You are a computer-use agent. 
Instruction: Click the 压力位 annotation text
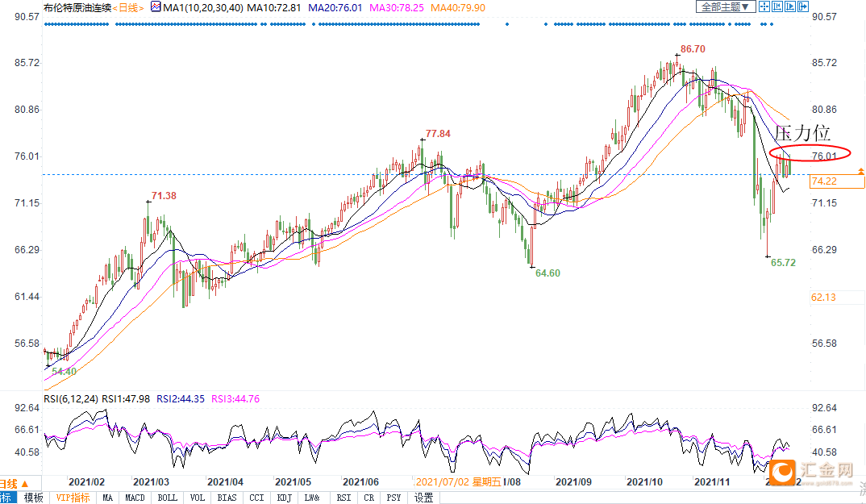(x=802, y=132)
